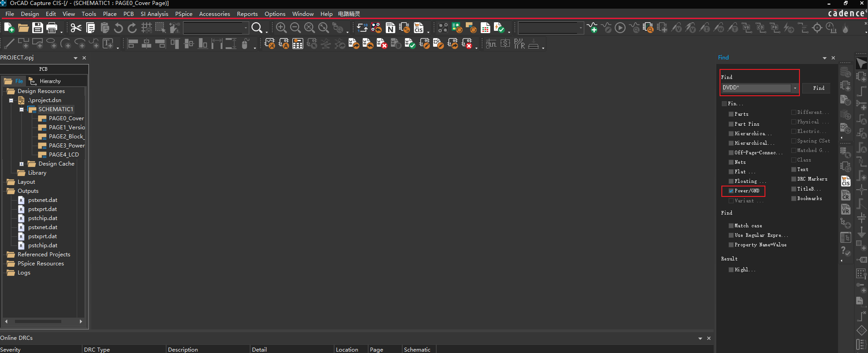Close the Find panel

[833, 58]
